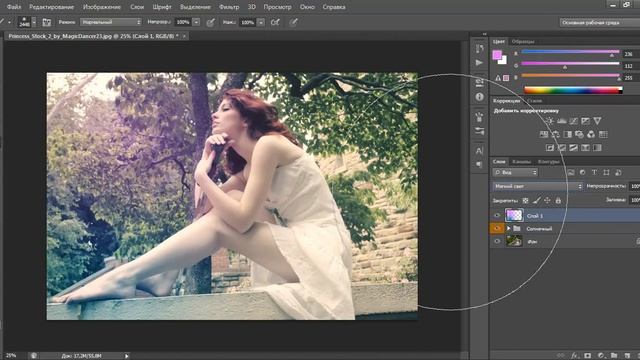Add a Black & White adjustment
640x360 pixels.
568,134
